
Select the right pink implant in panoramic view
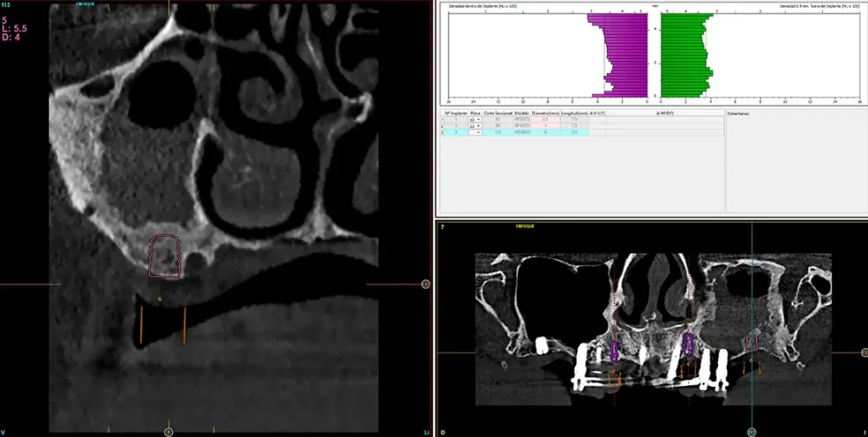[751, 342]
